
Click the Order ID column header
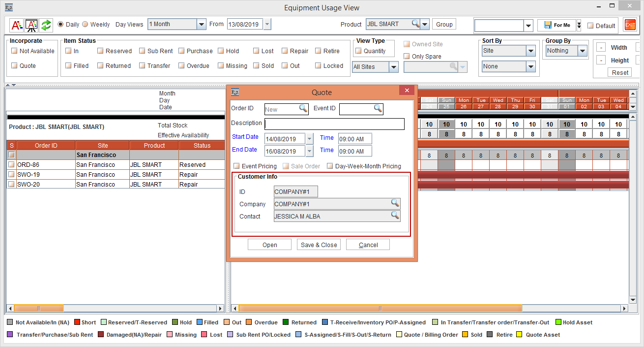(46, 145)
